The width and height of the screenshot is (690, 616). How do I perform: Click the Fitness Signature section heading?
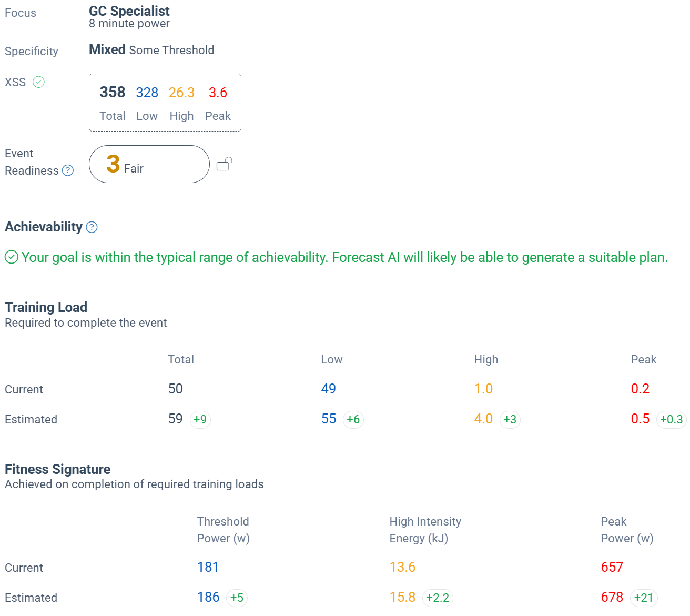pyautogui.click(x=58, y=469)
